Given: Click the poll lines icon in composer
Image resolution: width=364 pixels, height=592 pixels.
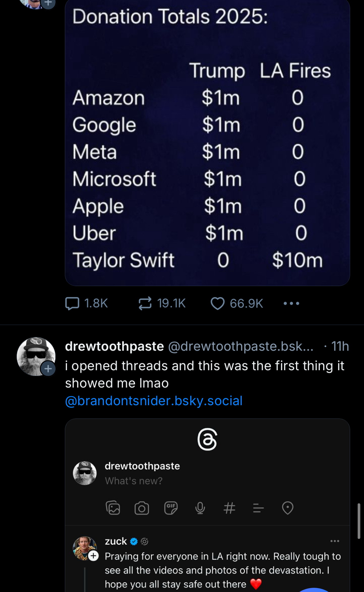Looking at the screenshot, I should pyautogui.click(x=258, y=508).
